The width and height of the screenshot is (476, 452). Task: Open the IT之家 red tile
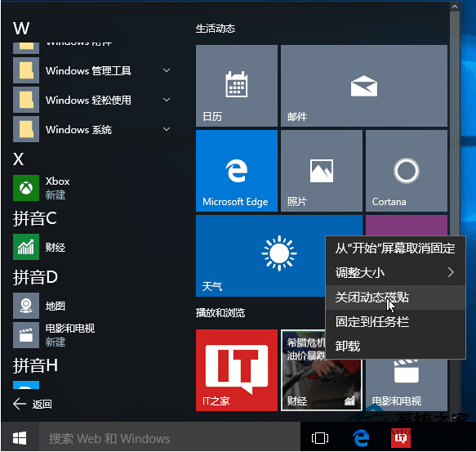(237, 370)
